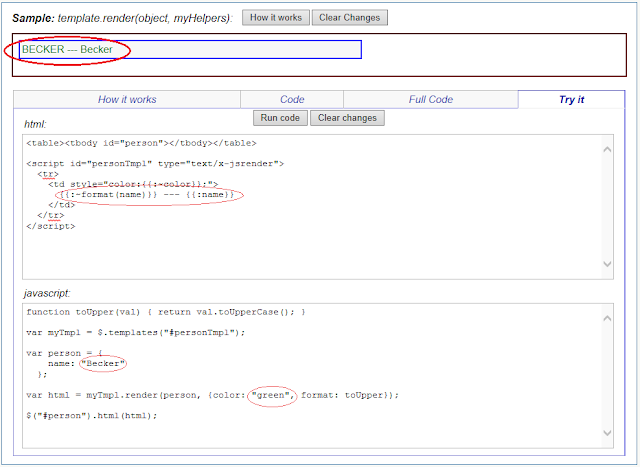Open the Code tab

(292, 100)
